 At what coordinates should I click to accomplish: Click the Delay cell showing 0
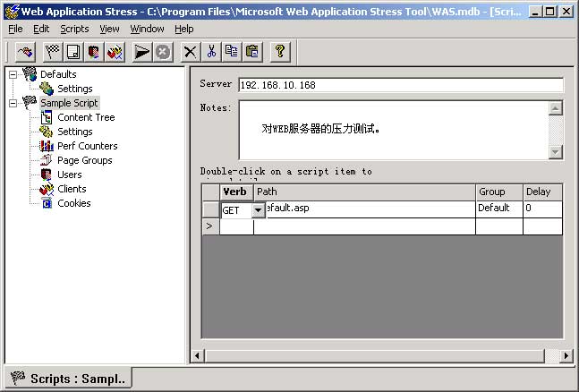[543, 209]
